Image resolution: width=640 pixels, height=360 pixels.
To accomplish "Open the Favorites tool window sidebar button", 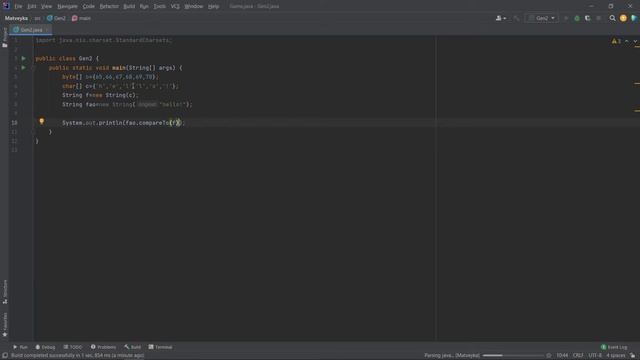I will 4,325.
